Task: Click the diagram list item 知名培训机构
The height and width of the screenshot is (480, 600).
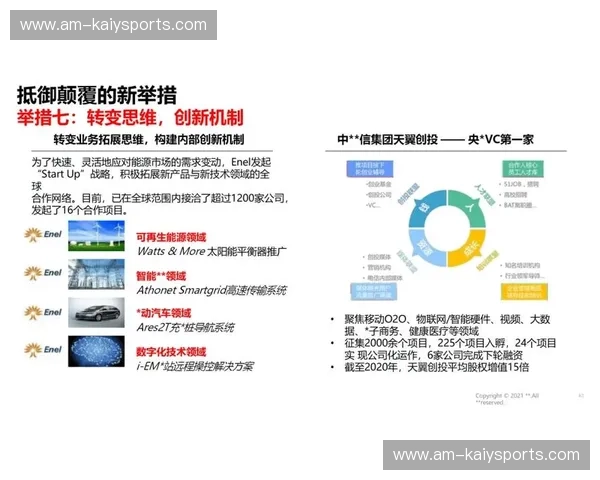Action: pos(520,265)
